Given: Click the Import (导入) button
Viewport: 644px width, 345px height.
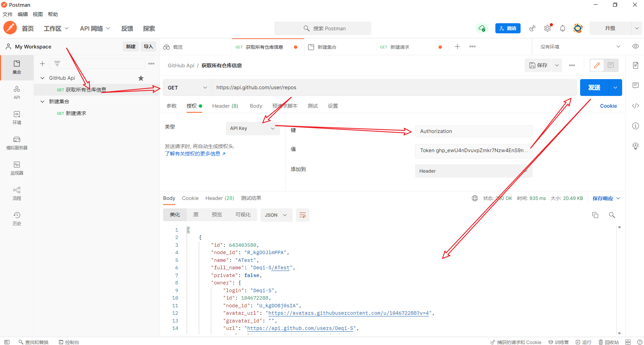Looking at the screenshot, I should tap(148, 46).
